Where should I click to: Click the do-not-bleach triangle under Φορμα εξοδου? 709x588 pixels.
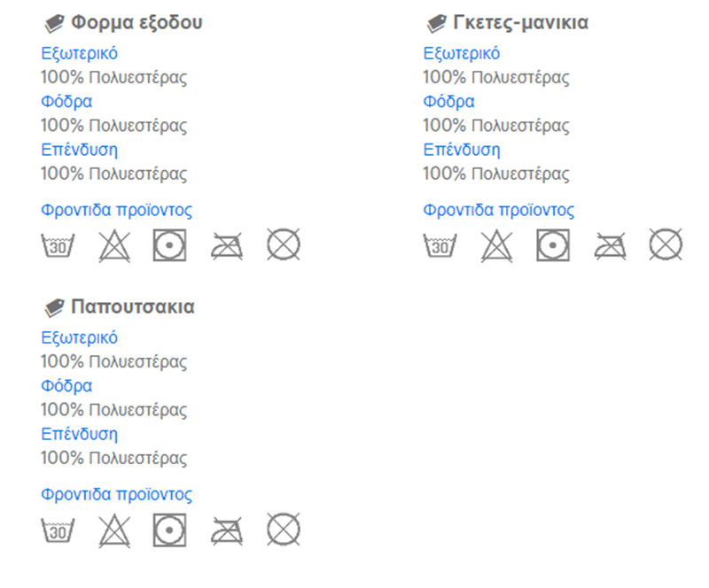point(114,245)
